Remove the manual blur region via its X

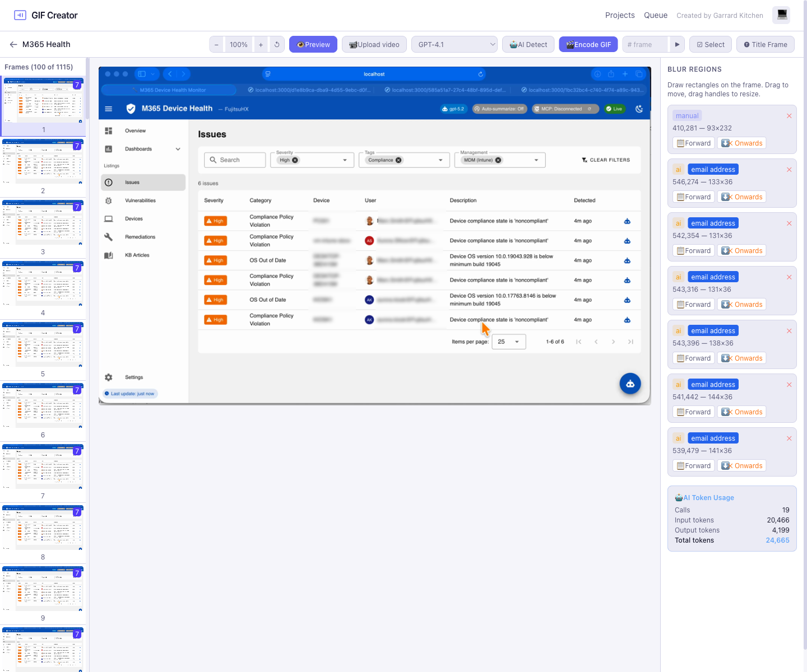[789, 116]
